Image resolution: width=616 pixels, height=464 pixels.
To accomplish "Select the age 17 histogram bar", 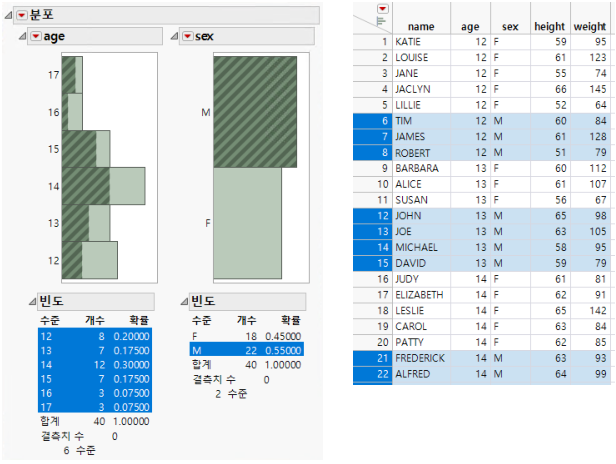I will [x=72, y=75].
